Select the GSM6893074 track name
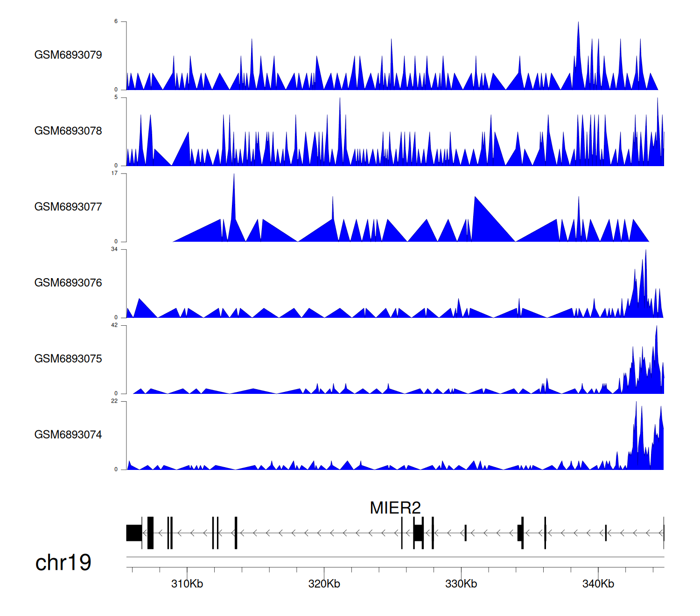Image resolution: width=700 pixels, height=616 pixels. [x=68, y=434]
